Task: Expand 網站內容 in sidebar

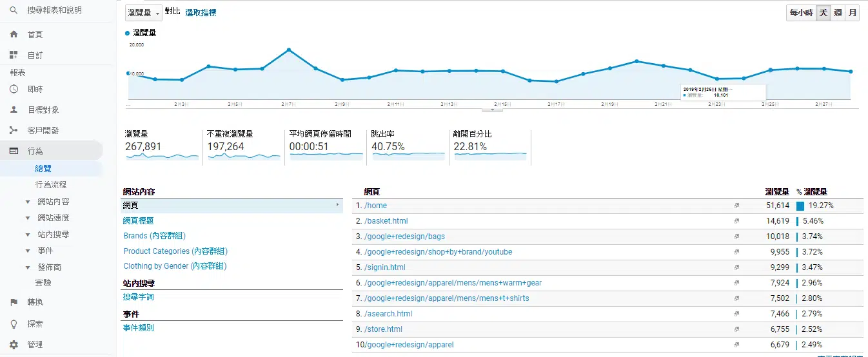Action: (x=28, y=202)
